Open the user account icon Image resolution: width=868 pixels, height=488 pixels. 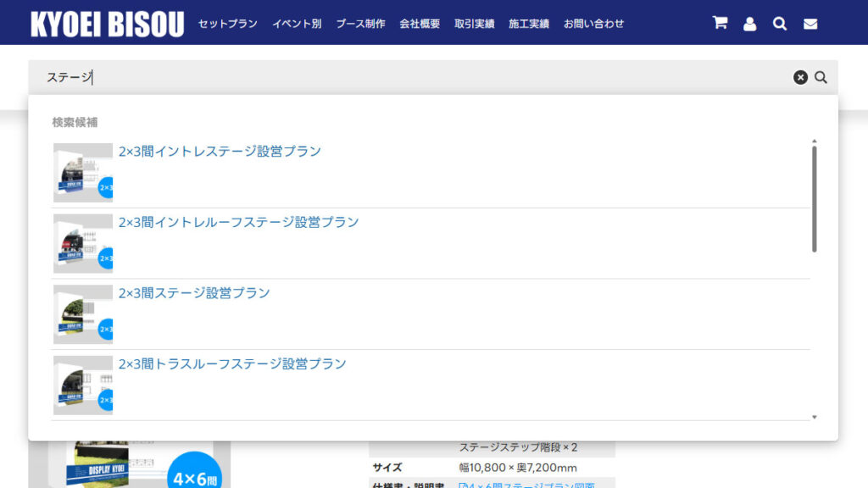click(749, 24)
